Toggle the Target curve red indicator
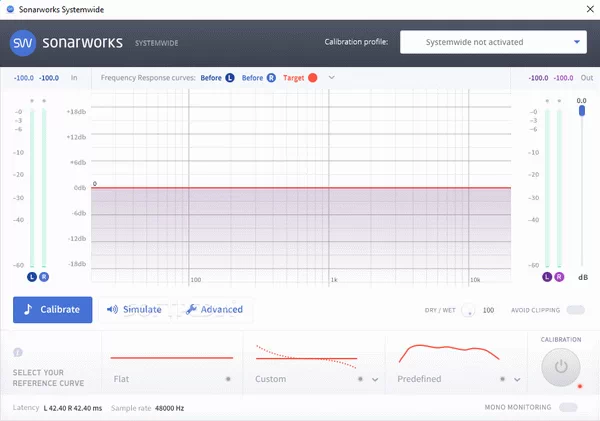Screen dimensions: 600x421 (313, 78)
